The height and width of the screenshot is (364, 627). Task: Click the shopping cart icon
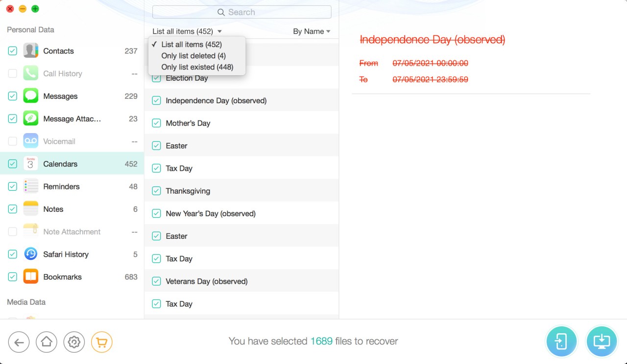tap(102, 342)
